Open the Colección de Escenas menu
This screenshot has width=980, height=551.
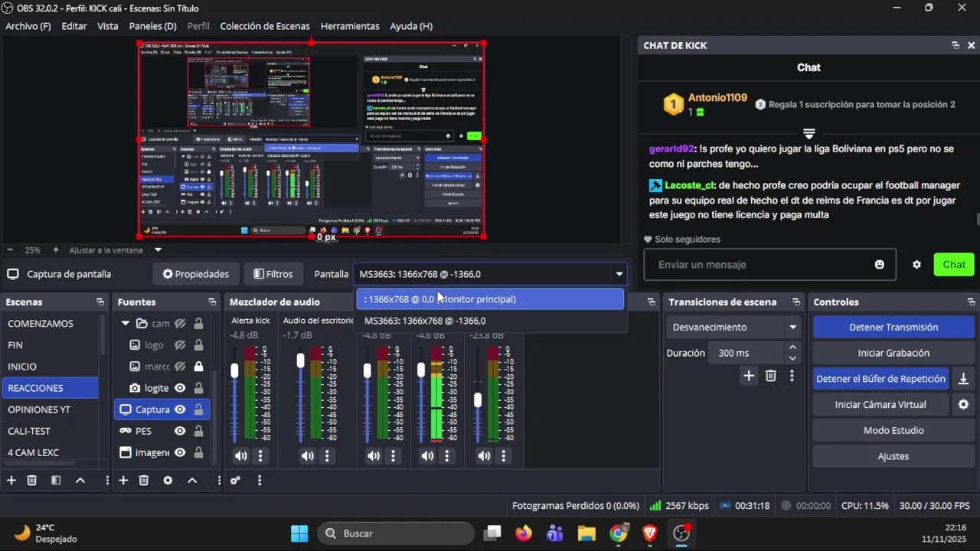[265, 26]
